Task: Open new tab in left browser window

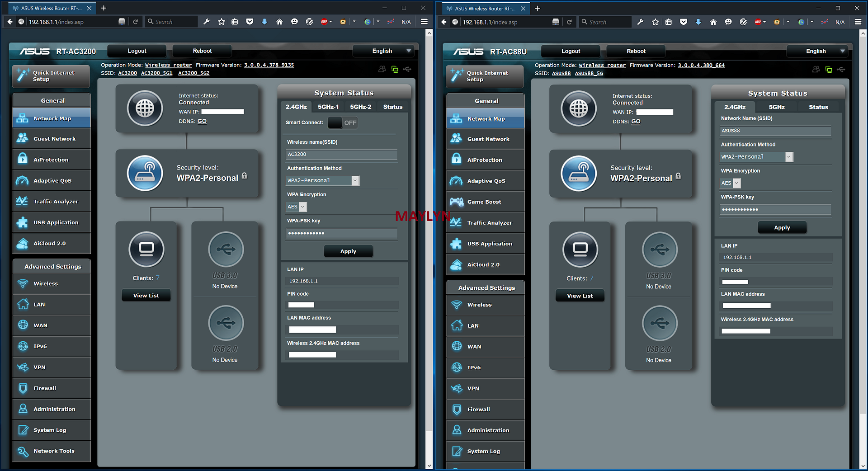Action: click(104, 8)
